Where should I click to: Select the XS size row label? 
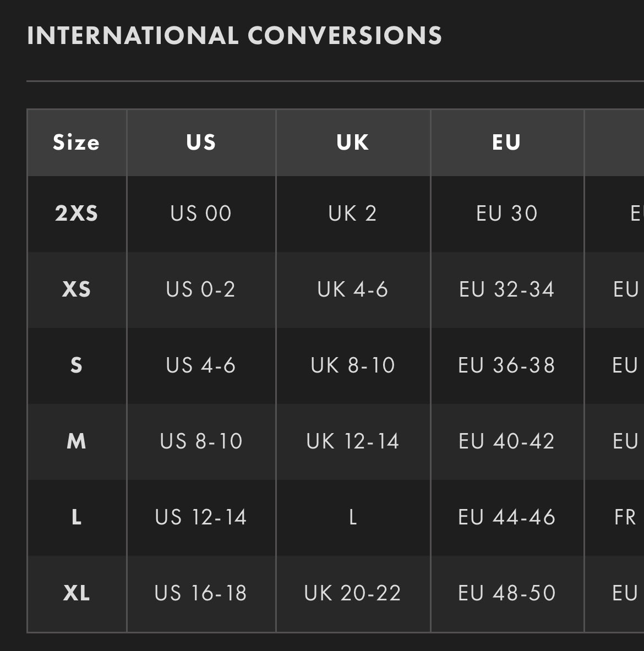[x=77, y=289]
